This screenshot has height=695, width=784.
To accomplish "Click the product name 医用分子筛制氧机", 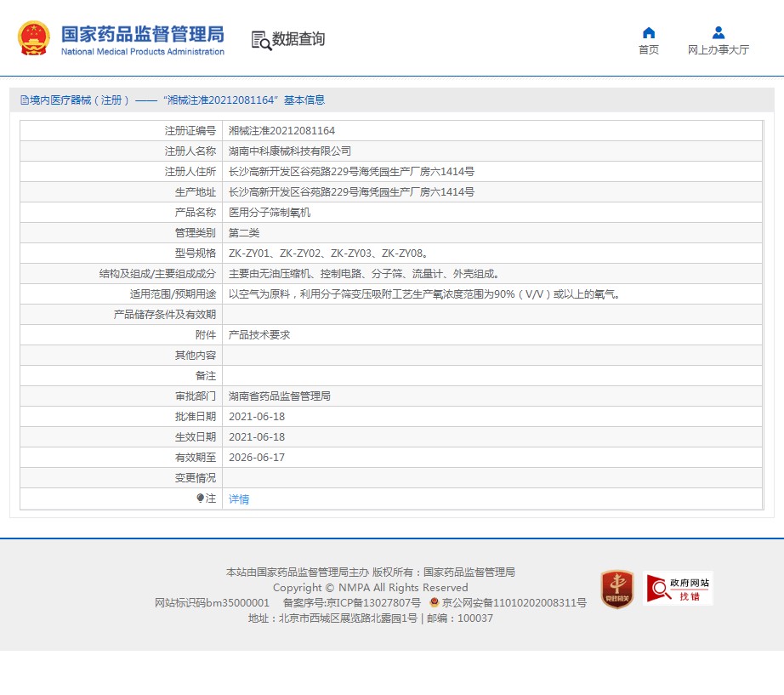I will 270,213.
